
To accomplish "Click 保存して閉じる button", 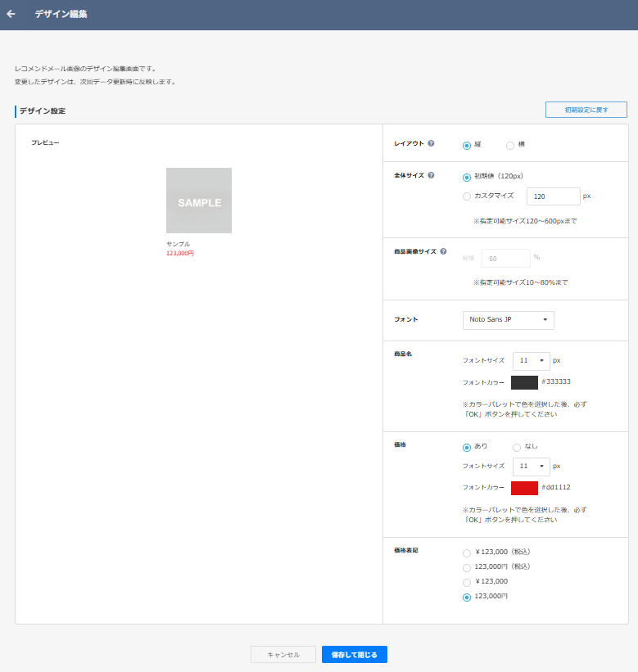I will [354, 655].
